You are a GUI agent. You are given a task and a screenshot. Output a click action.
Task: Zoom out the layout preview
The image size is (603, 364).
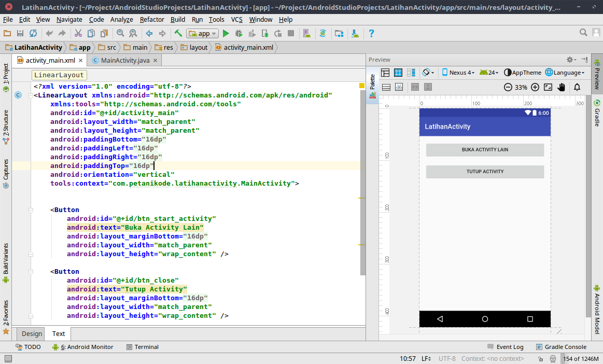pos(508,87)
